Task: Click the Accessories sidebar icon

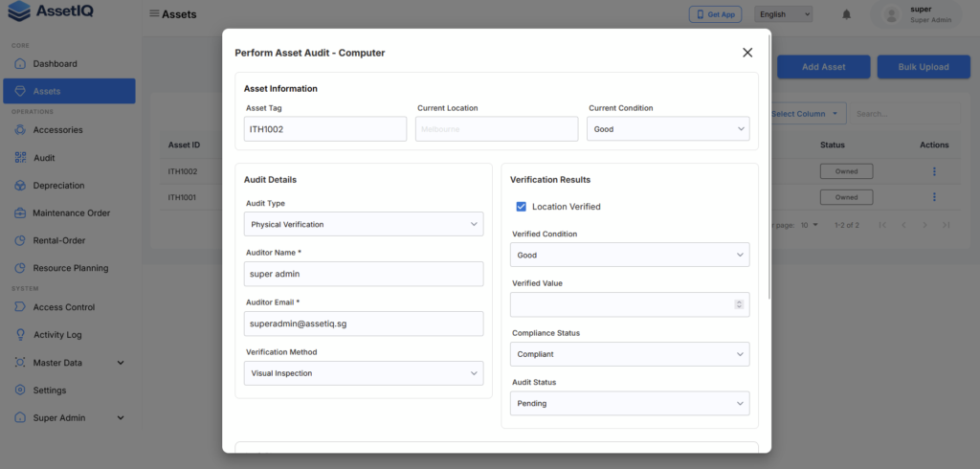Action: tap(20, 130)
